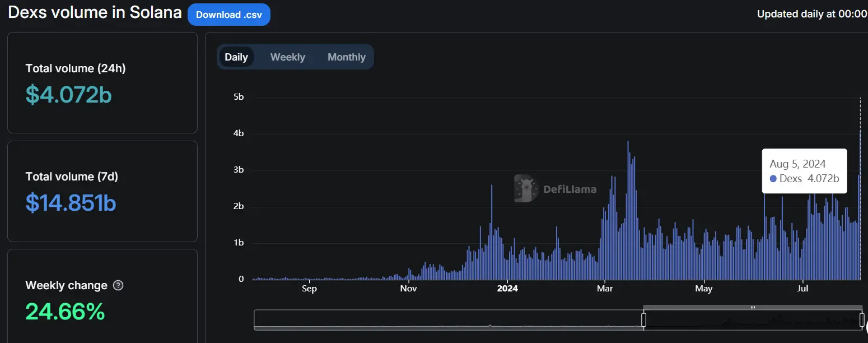Select the Daily chart interval tab
The height and width of the screenshot is (343, 868).
click(x=236, y=57)
